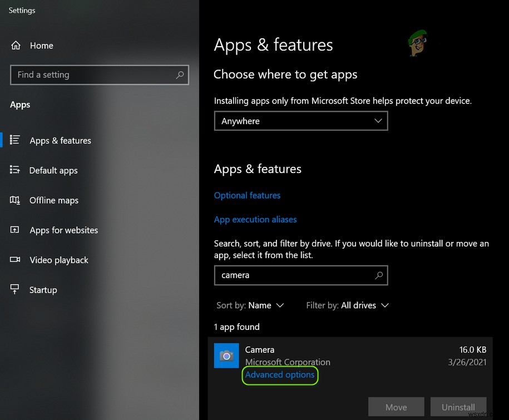Click the Move button for Camera
Viewport: 509px width, 420px height.
[x=396, y=407]
